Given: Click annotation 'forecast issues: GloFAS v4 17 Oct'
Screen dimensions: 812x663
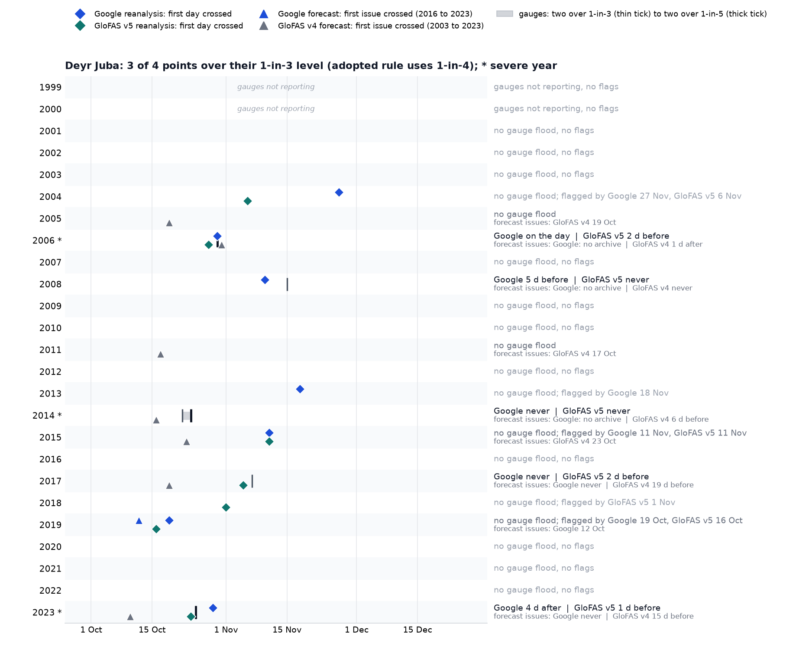Looking at the screenshot, I should [x=555, y=354].
